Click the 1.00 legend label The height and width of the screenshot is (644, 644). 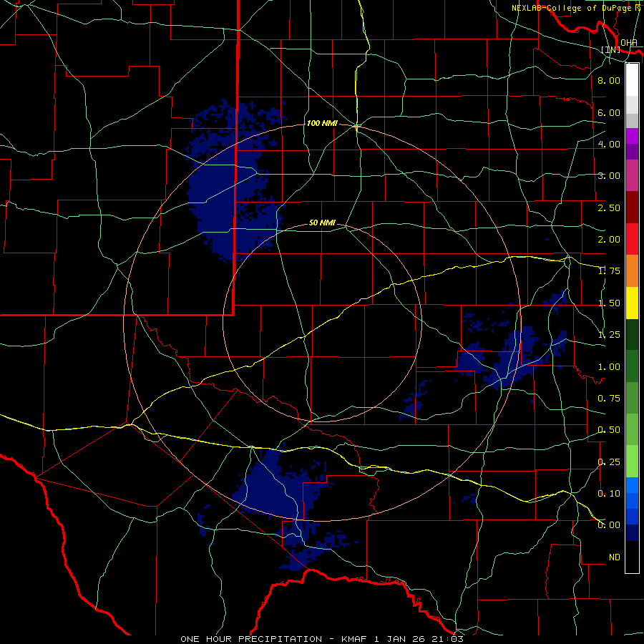pos(608,367)
